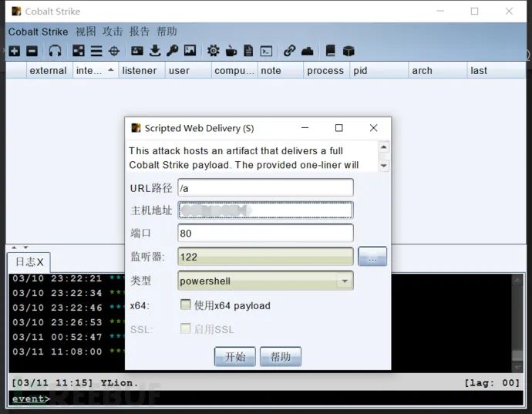Click the listener browse ... button
The image size is (532, 414).
pos(372,257)
